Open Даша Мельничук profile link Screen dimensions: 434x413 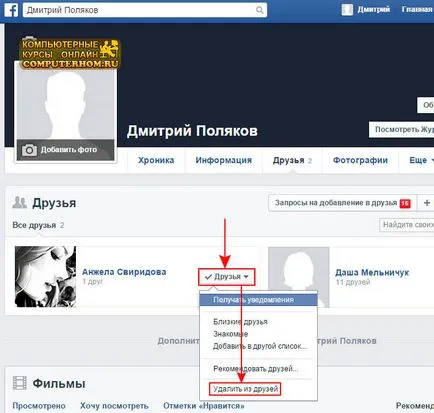372,273
